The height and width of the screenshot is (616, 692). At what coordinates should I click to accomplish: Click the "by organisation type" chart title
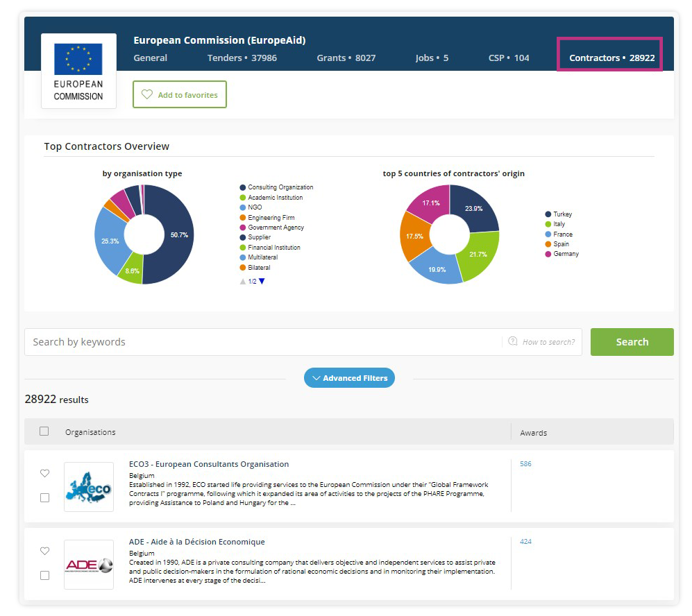(142, 173)
